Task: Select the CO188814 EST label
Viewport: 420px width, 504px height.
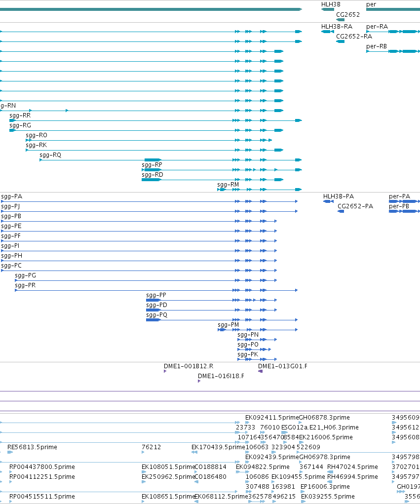Action: click(x=210, y=466)
